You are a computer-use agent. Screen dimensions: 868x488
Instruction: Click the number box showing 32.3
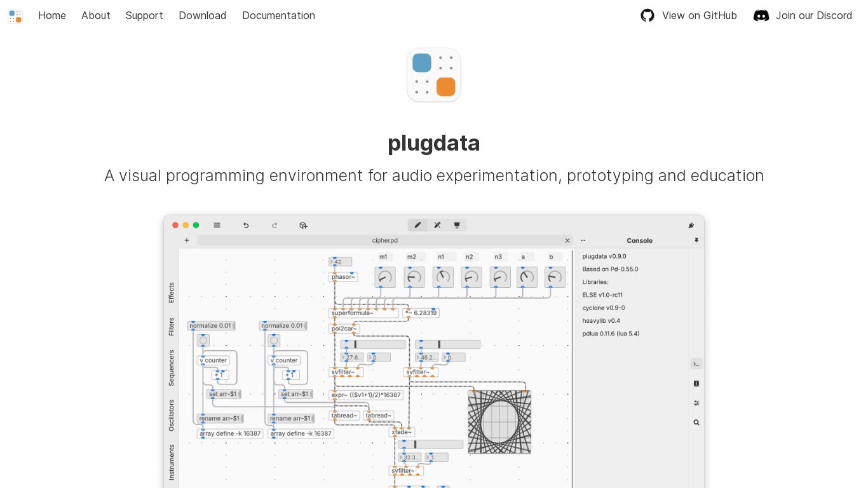(410, 457)
